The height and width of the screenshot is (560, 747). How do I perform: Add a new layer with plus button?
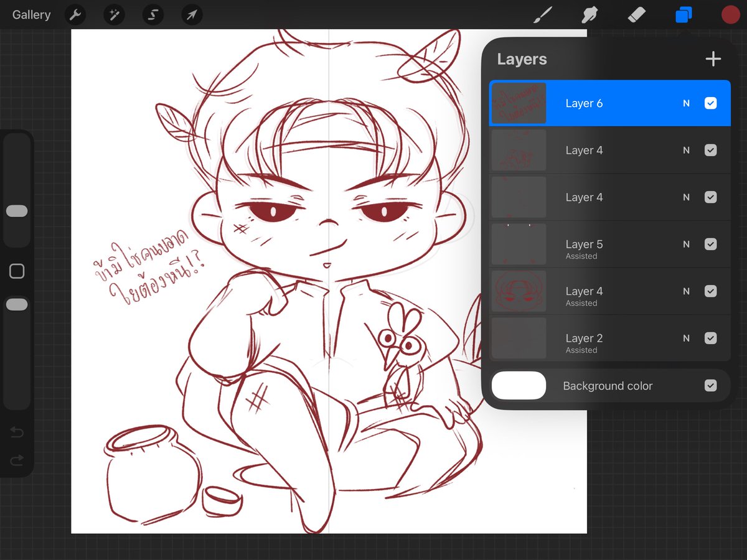pos(713,59)
